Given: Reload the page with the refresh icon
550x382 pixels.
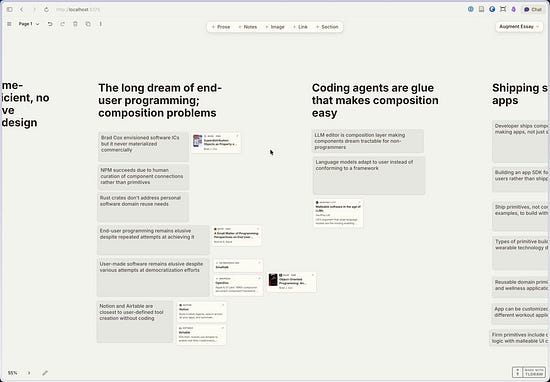Looking at the screenshot, I should 46,9.
